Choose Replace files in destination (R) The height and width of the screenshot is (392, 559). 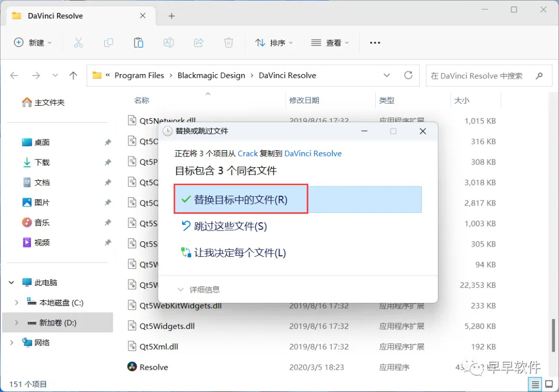click(298, 199)
